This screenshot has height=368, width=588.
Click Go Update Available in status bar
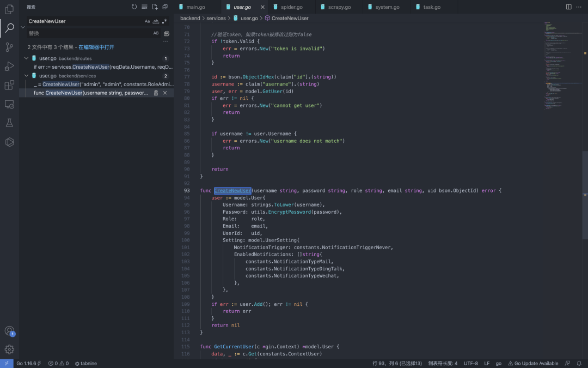pos(532,363)
